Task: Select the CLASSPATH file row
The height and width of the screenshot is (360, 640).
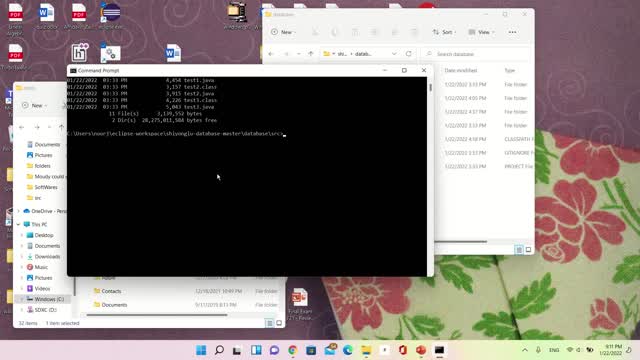Action: 484,139
